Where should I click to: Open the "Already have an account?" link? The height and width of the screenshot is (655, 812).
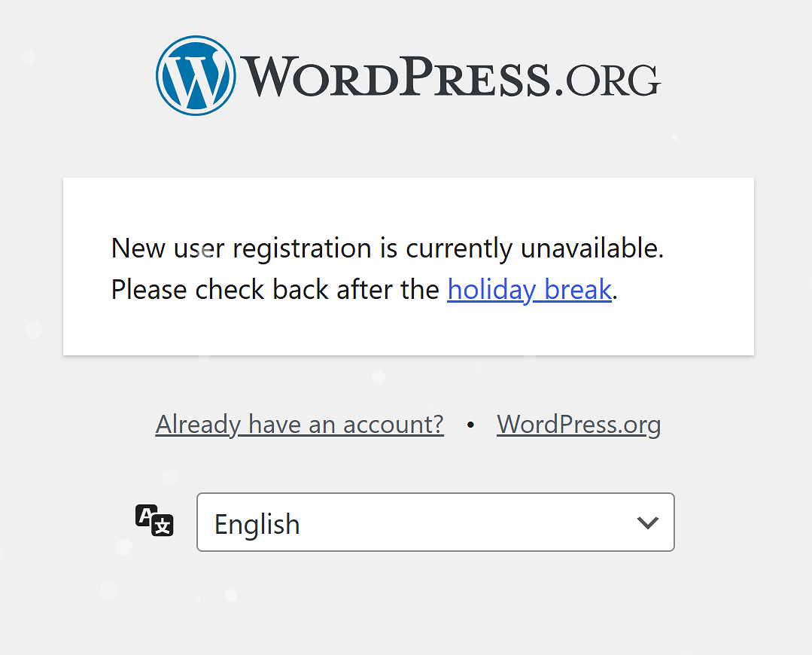pyautogui.click(x=300, y=425)
